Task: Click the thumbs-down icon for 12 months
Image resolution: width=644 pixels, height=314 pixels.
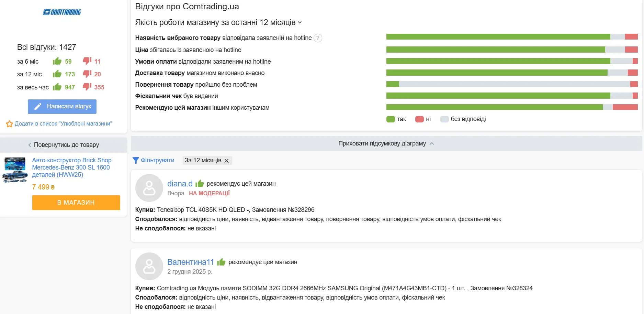Action: coord(87,74)
